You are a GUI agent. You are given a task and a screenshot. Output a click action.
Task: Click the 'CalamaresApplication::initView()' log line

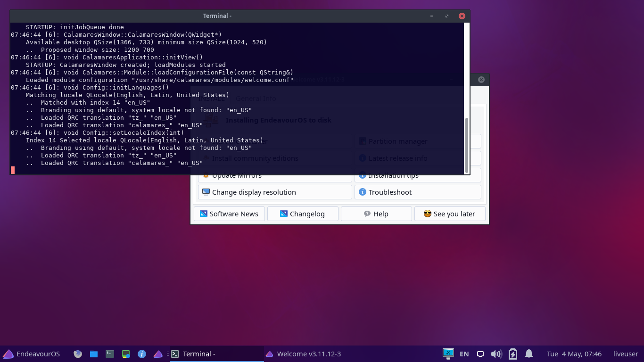click(107, 58)
